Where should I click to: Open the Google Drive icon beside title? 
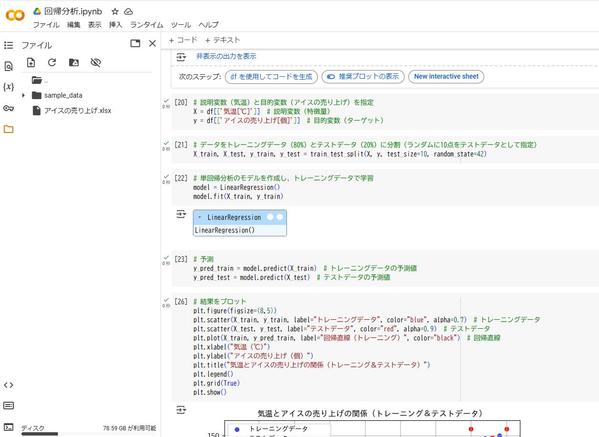tap(37, 11)
